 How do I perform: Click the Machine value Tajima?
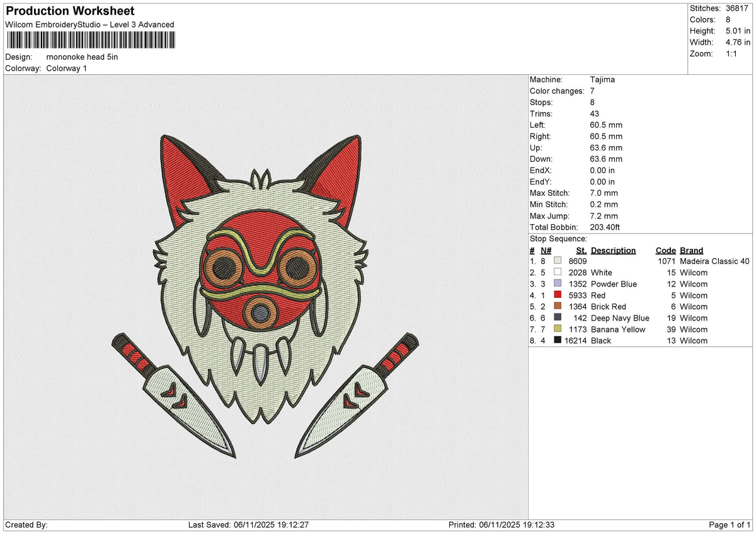pyautogui.click(x=603, y=80)
